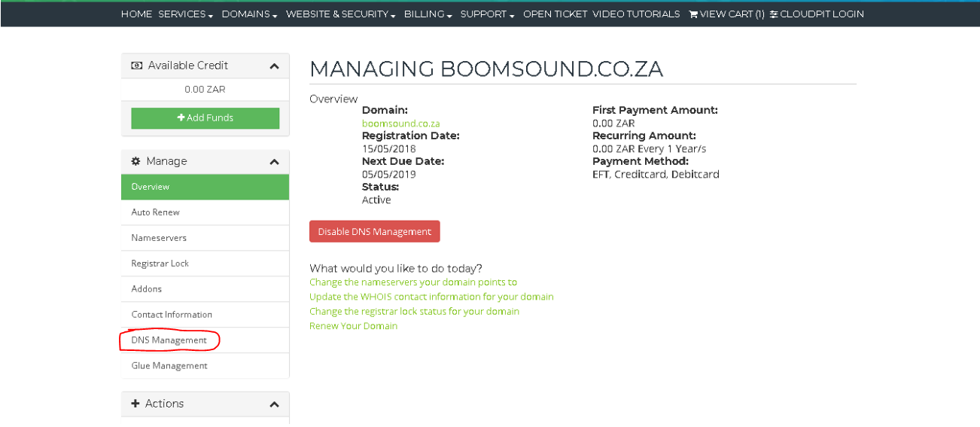Click the shopping cart icon in navbar
This screenshot has height=427, width=980.
coord(693,14)
